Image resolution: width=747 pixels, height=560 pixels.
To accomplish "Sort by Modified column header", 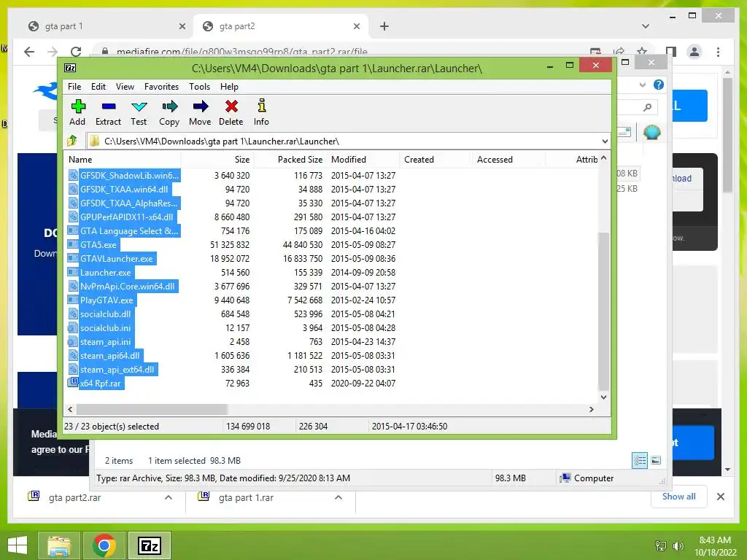I will coord(363,160).
